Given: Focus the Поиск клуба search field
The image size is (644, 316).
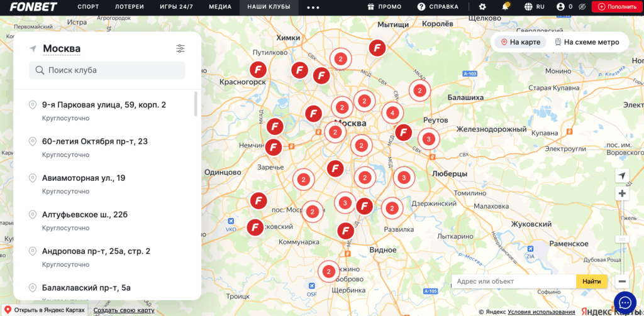Looking at the screenshot, I should [x=107, y=70].
